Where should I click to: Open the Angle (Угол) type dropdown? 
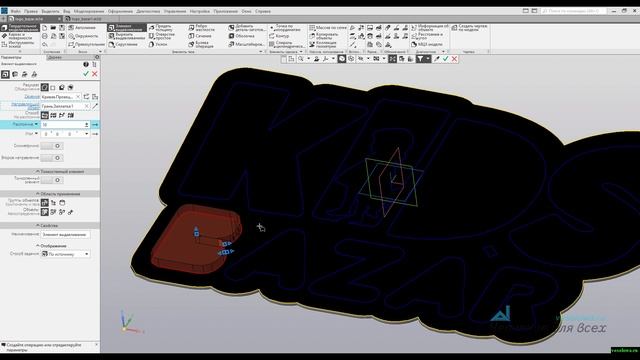(36, 133)
